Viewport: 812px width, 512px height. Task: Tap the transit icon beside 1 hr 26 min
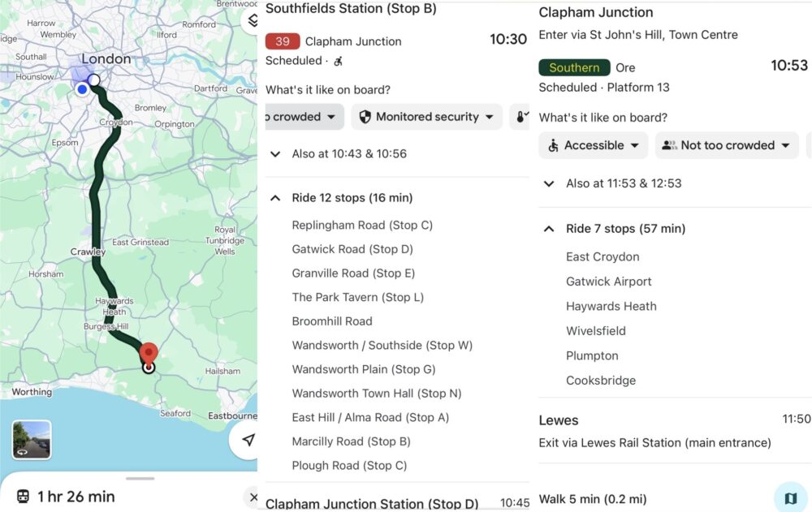pos(24,497)
